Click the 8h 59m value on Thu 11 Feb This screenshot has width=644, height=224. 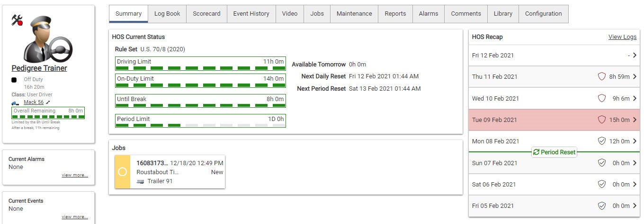click(x=619, y=77)
